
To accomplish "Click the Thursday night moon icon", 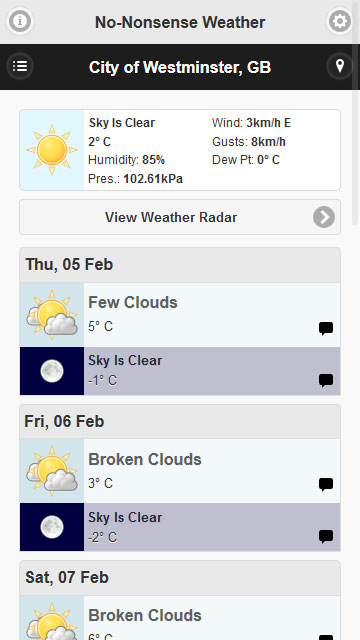I will pyautogui.click(x=52, y=371).
